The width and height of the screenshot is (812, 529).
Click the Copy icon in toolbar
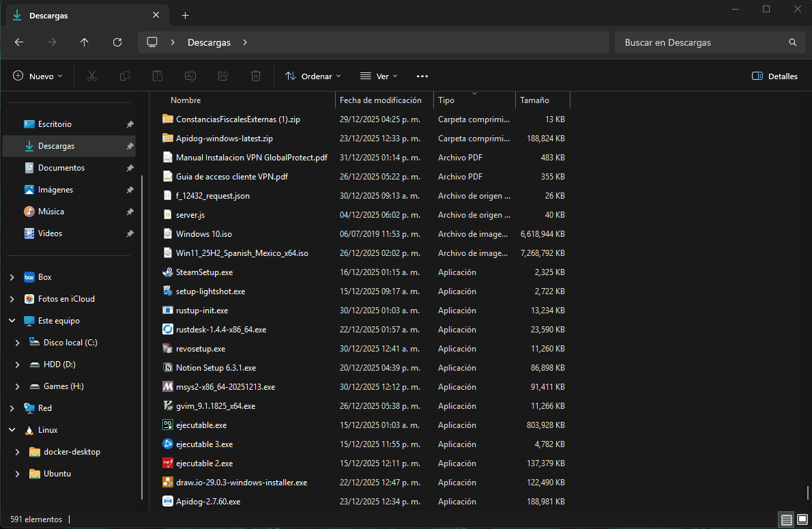pos(125,76)
